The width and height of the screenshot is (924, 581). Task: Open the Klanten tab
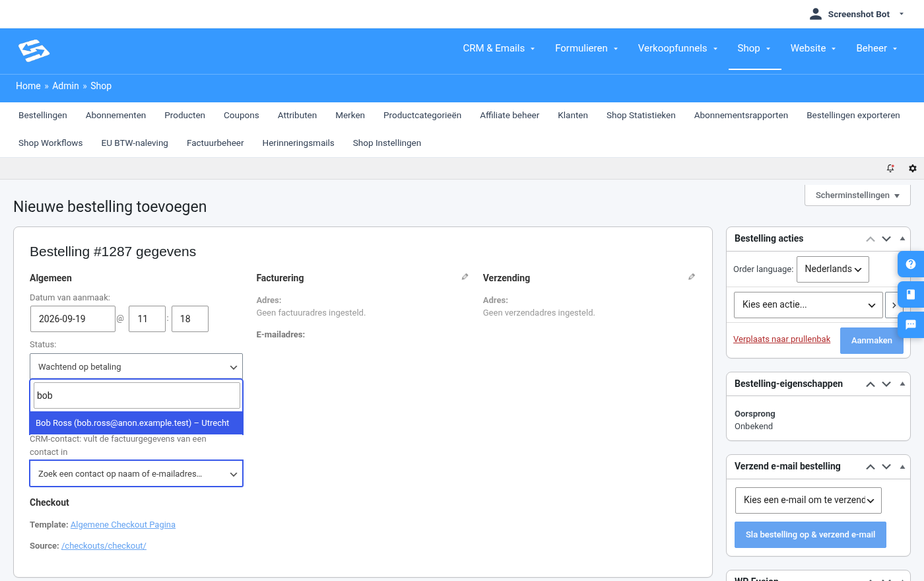[573, 116]
